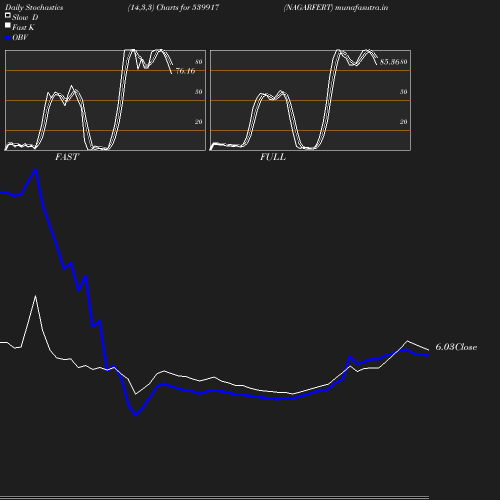Click the Fast K legend swatch
The image size is (500, 500).
(8, 25)
